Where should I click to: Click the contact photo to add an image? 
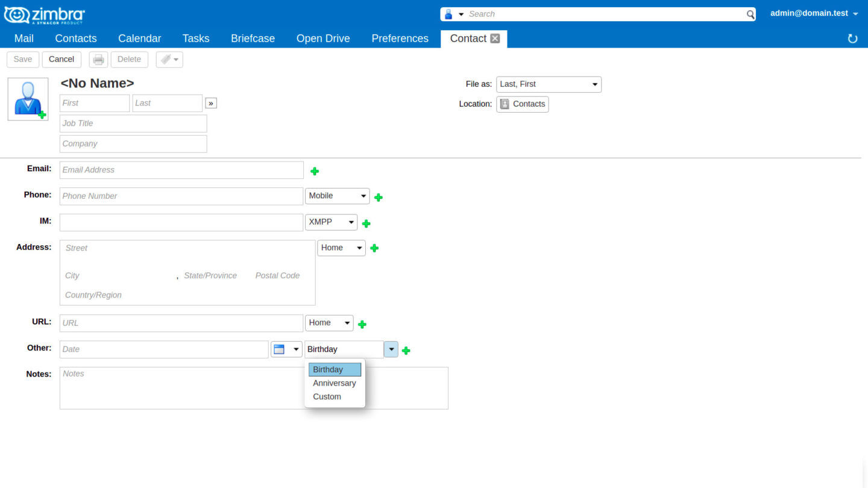pos(27,98)
